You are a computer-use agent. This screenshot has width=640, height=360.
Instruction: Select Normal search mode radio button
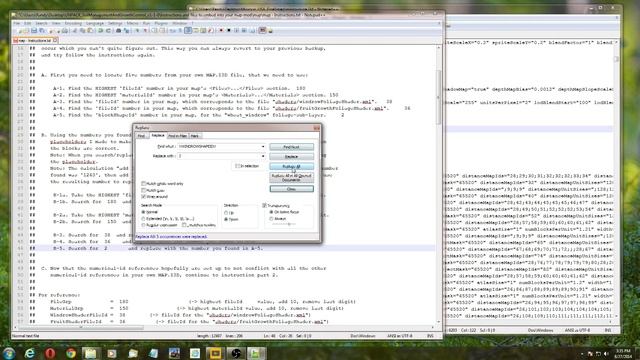pos(143,212)
